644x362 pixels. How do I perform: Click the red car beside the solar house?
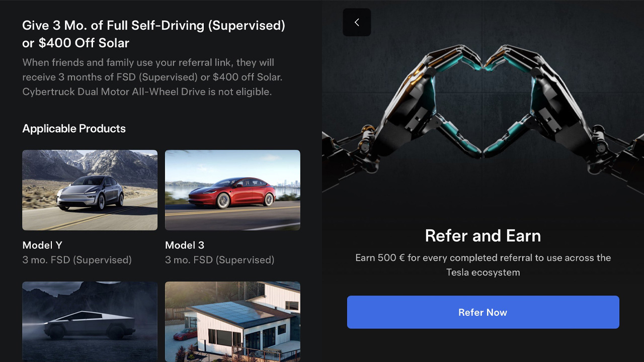coord(185,333)
